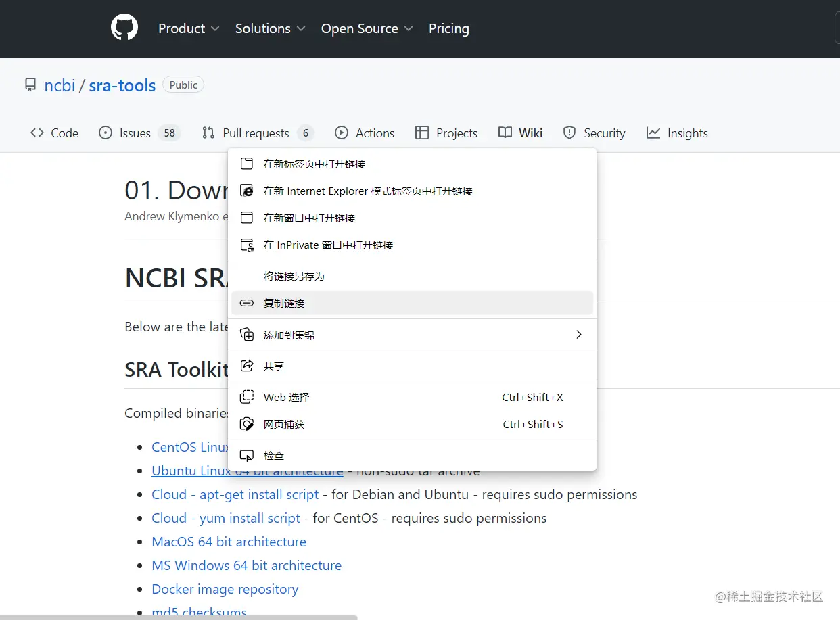Select 检查 to inspect the element

click(x=412, y=455)
